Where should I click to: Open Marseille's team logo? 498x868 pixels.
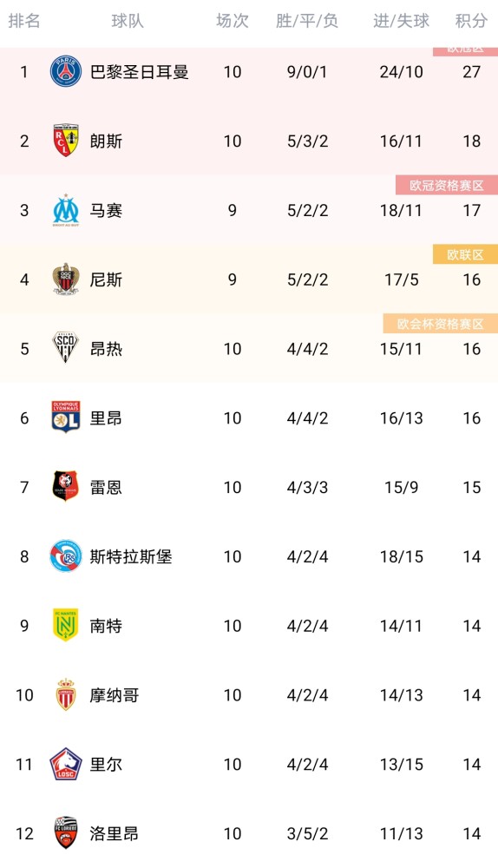[x=66, y=210]
